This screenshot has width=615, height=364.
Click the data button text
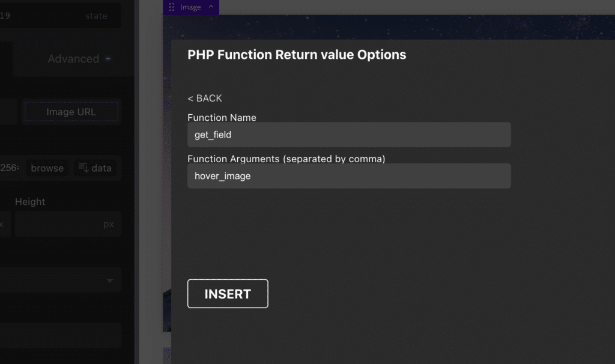101,168
